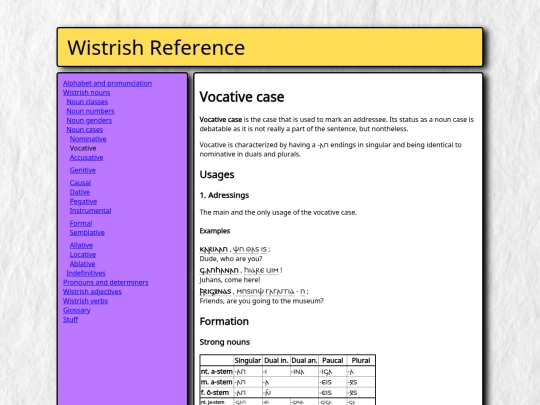Open Accusative case link
The image size is (540, 405).
tap(86, 158)
